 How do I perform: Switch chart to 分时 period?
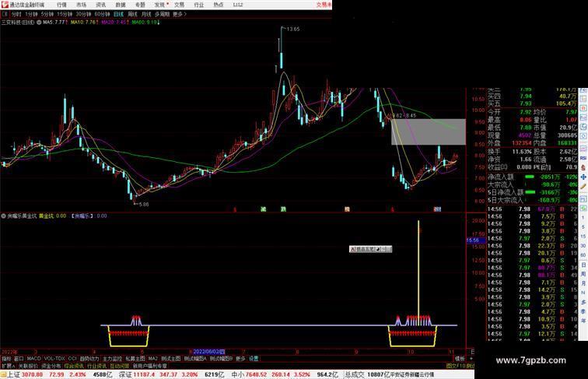coord(16,14)
